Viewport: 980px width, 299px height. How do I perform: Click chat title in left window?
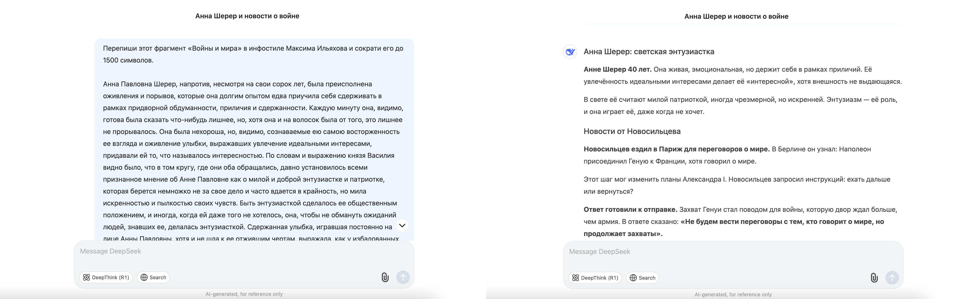(247, 16)
